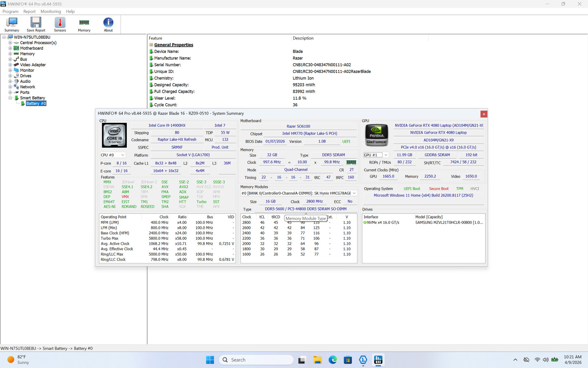Open Windows Start button on taskbar
Viewport: 588px width, 368px height.
tap(210, 360)
